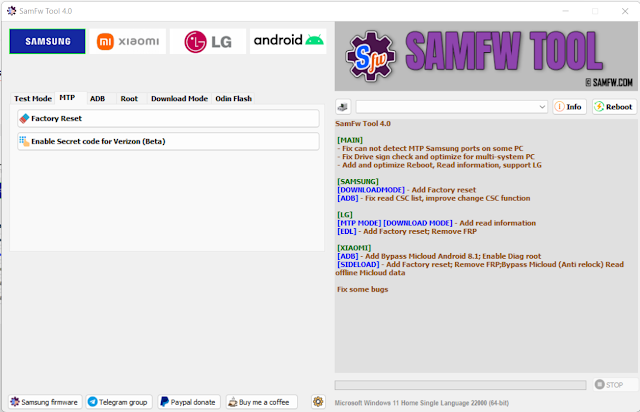Click the [EDL] text in the log

(x=347, y=232)
